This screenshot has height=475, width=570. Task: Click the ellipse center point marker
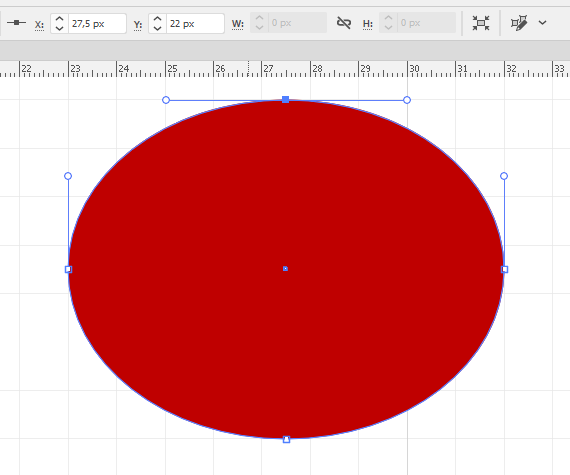[x=285, y=269]
